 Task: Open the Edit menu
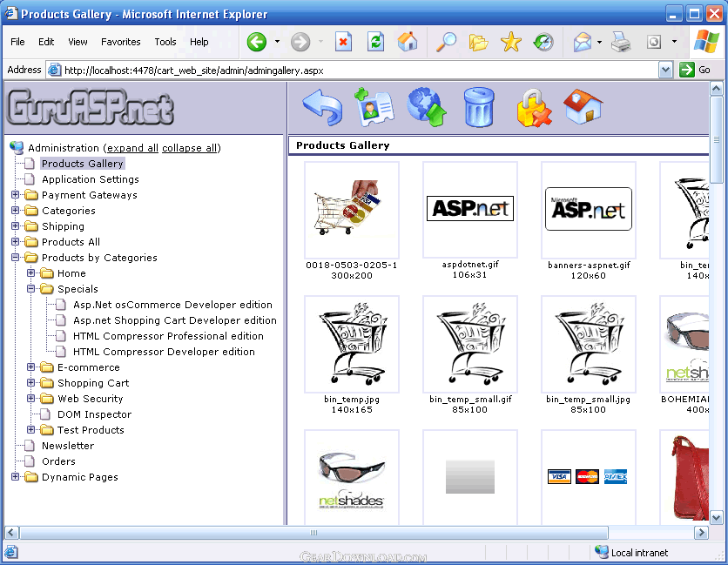point(46,42)
